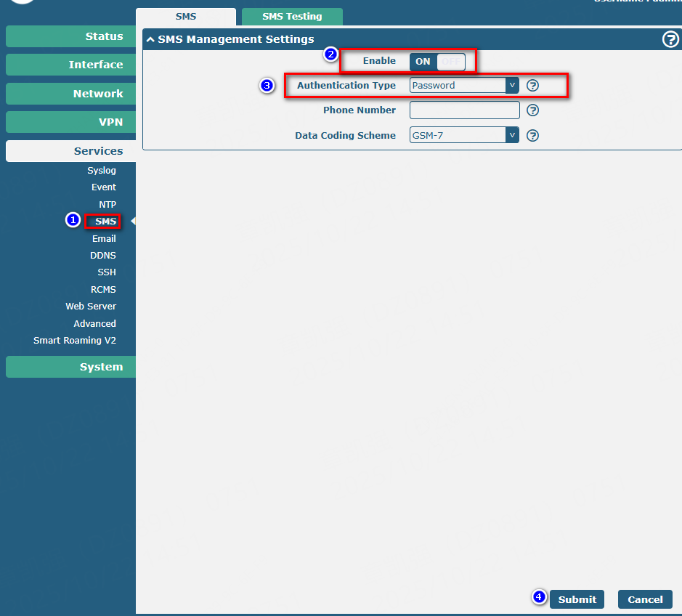Submit the SMS settings
Screen dimensions: 682x616
click(x=577, y=599)
